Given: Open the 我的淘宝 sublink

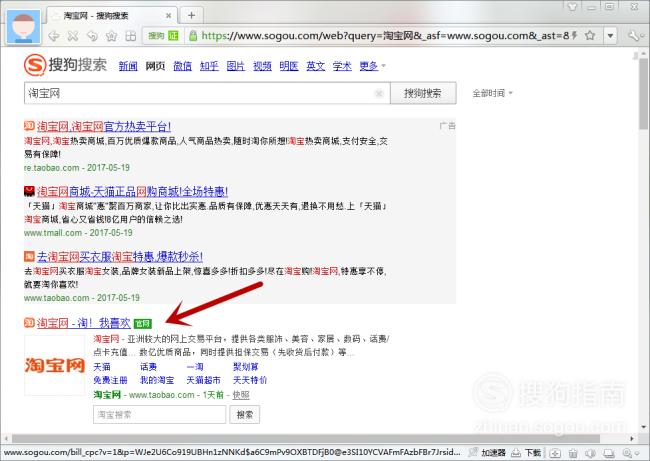Looking at the screenshot, I should coord(157,380).
